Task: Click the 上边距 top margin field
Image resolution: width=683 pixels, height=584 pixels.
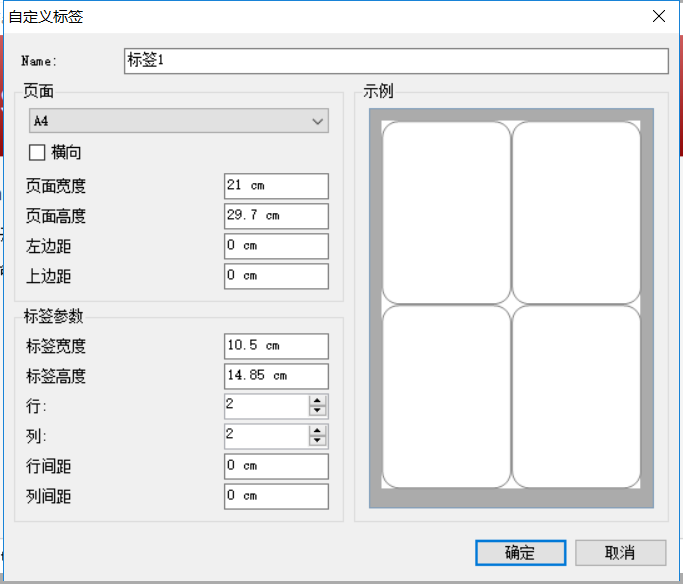Action: pos(276,276)
